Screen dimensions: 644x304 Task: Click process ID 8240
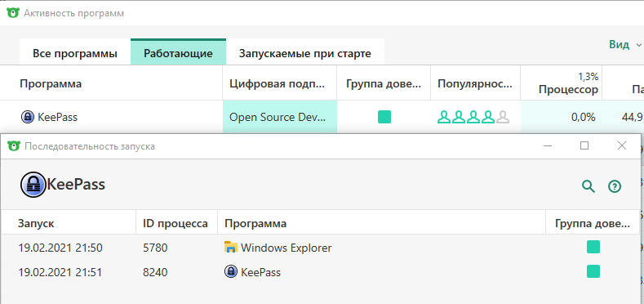pyautogui.click(x=155, y=272)
